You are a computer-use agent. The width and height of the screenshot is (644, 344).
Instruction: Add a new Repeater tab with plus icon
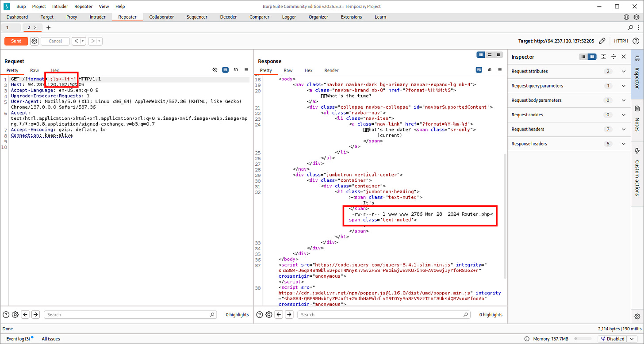(49, 27)
